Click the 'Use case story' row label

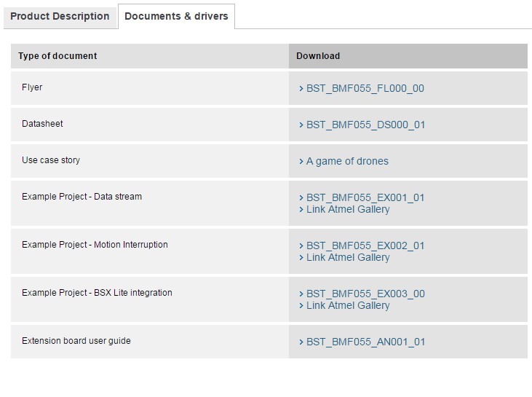pyautogui.click(x=51, y=160)
